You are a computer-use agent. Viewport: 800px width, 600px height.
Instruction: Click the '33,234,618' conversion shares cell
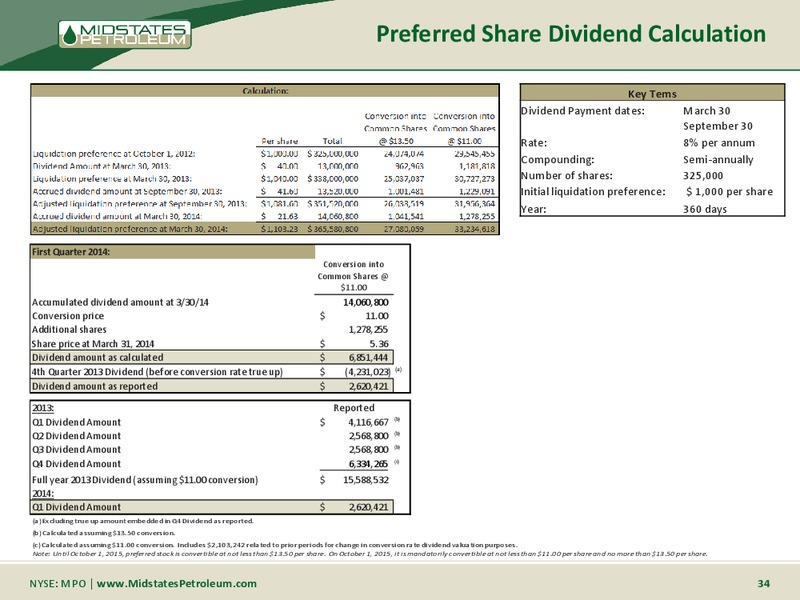click(474, 229)
